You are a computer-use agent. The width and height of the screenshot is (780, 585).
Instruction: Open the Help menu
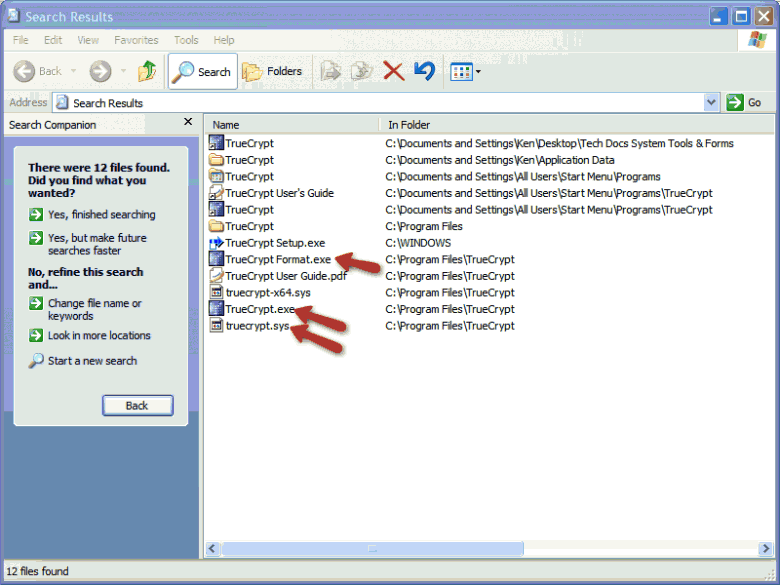(x=224, y=40)
